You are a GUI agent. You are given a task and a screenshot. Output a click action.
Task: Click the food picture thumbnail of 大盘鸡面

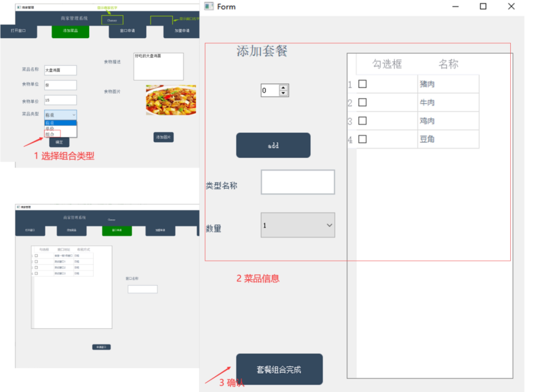coord(171,100)
